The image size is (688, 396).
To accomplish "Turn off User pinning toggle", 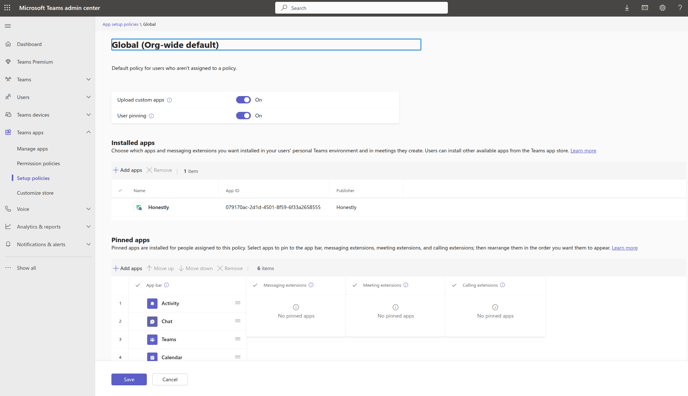I will coord(243,115).
